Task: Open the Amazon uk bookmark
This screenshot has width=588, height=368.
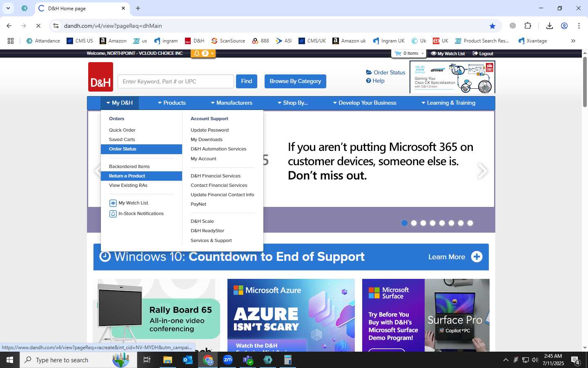Action: 349,41
